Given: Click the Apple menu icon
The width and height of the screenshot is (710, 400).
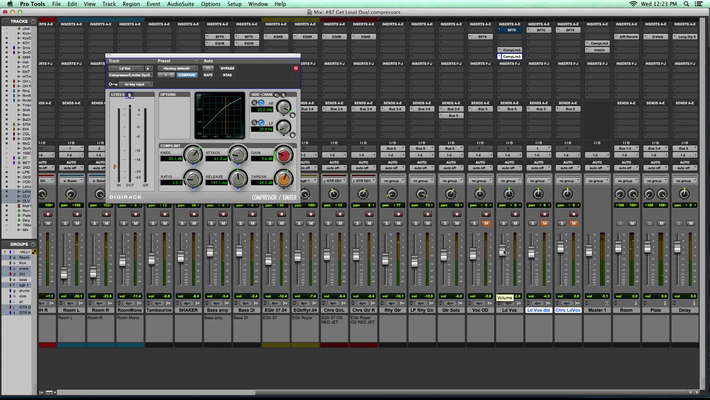Looking at the screenshot, I should (10, 4).
